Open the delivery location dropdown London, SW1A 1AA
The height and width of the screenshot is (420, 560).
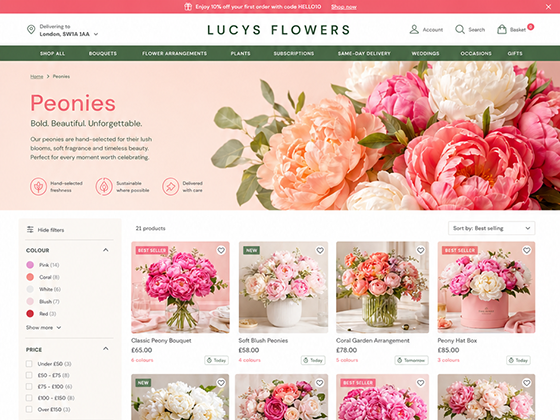[x=69, y=34]
